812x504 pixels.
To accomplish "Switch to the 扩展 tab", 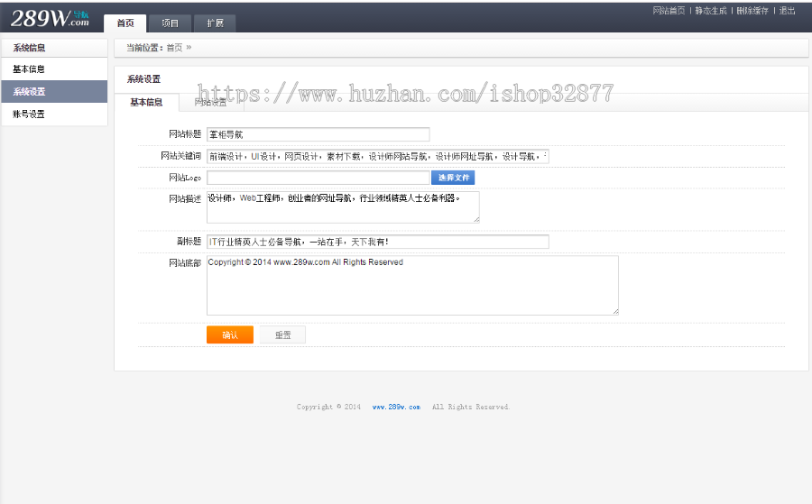I will (x=215, y=23).
